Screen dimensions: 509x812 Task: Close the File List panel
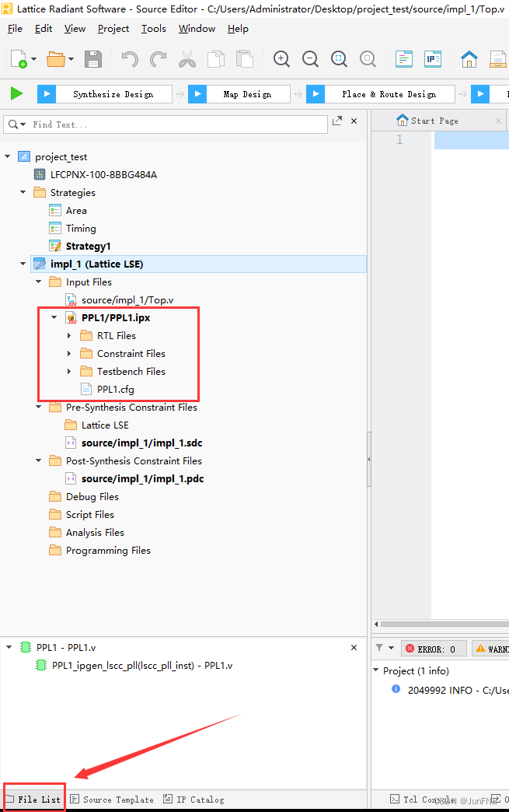click(354, 121)
